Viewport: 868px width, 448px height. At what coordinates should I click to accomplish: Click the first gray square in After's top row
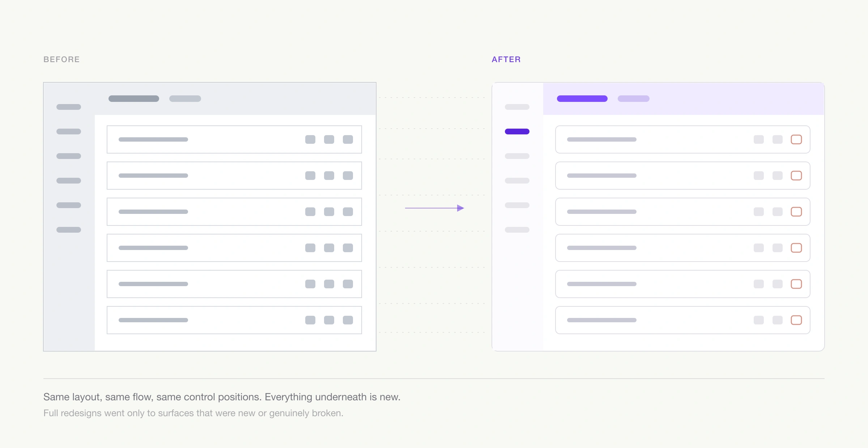click(759, 139)
